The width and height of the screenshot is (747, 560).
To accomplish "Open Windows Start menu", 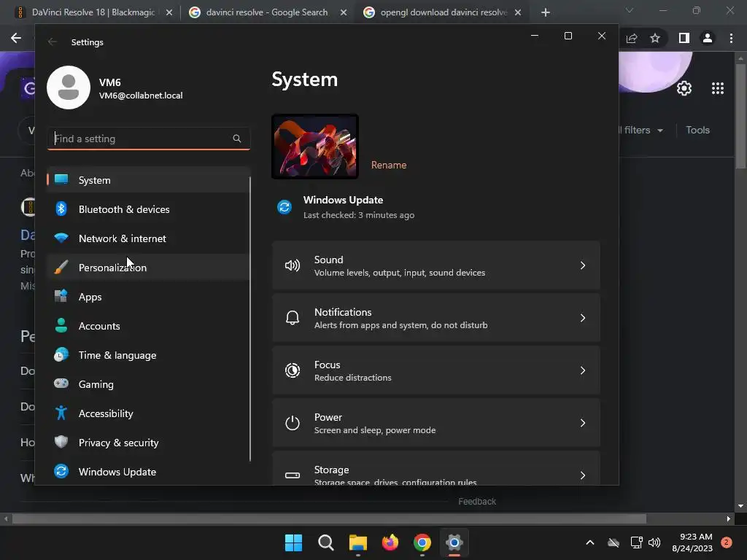I will click(x=293, y=542).
